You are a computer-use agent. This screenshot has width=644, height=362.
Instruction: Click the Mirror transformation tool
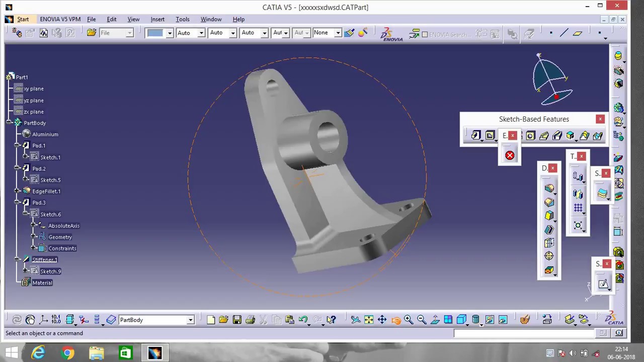click(x=578, y=194)
